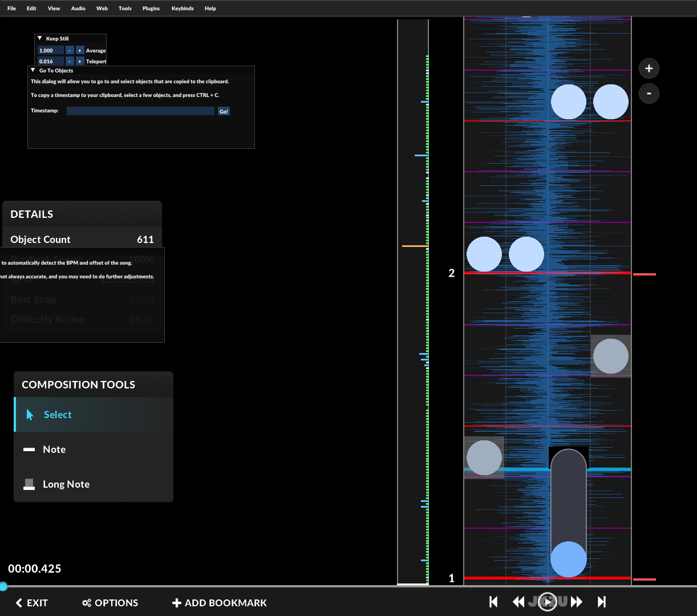Increase the Average value with plus
The width and height of the screenshot is (697, 616).
pyautogui.click(x=80, y=51)
